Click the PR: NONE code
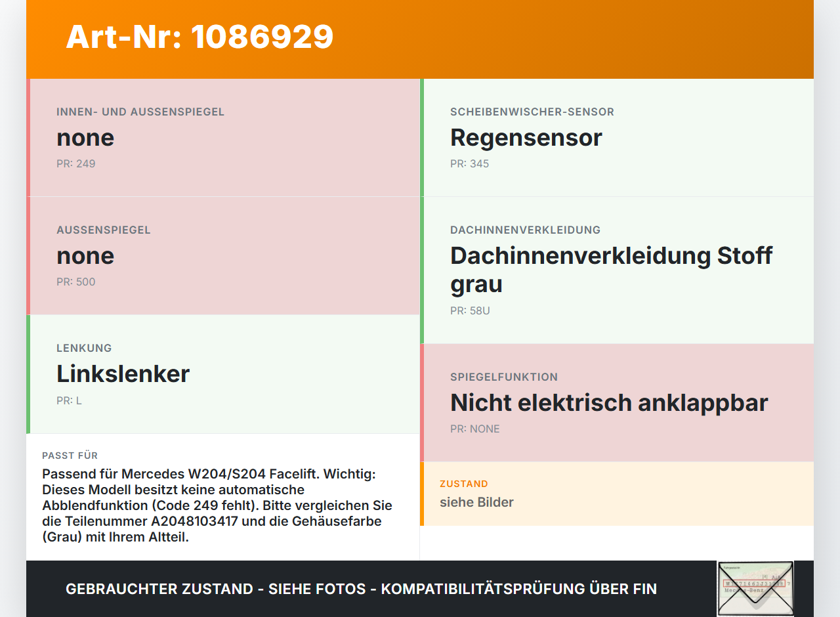 click(x=475, y=429)
